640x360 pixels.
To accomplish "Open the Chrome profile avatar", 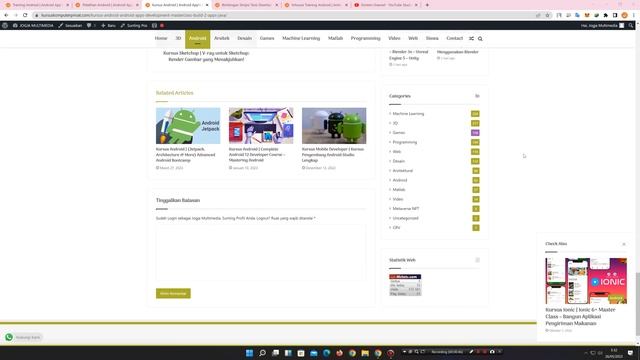I will (x=624, y=15).
